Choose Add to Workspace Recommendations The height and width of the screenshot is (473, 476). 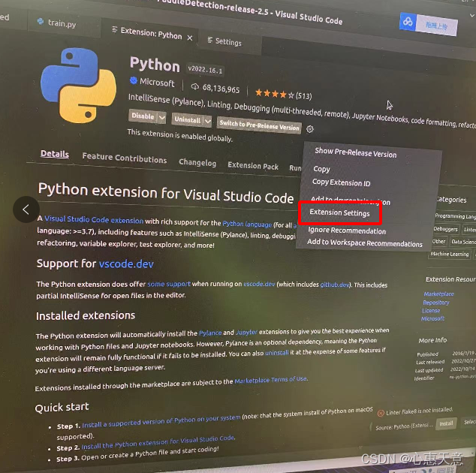pyautogui.click(x=365, y=243)
